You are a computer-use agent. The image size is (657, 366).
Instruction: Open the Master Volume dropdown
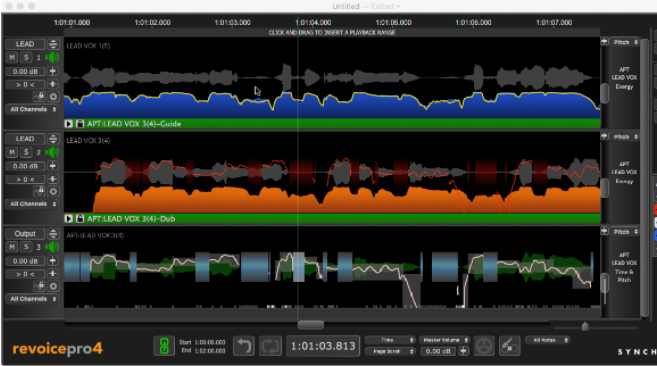click(x=445, y=340)
